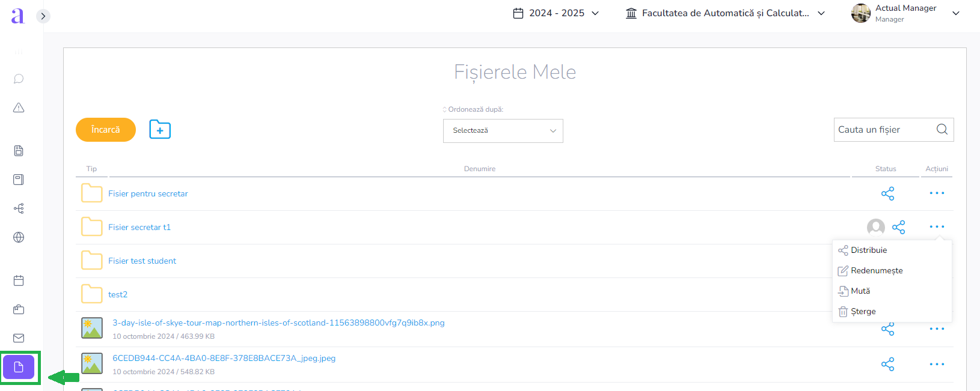Click into the Cauta un fișier field
This screenshot has height=391, width=980.
click(883, 130)
